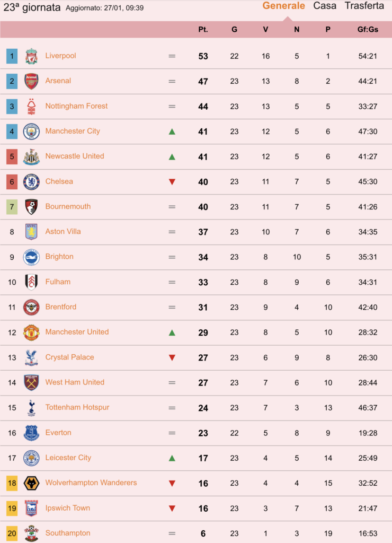
Task: Click Southampton's yellow position 20 badge
Action: point(12,533)
